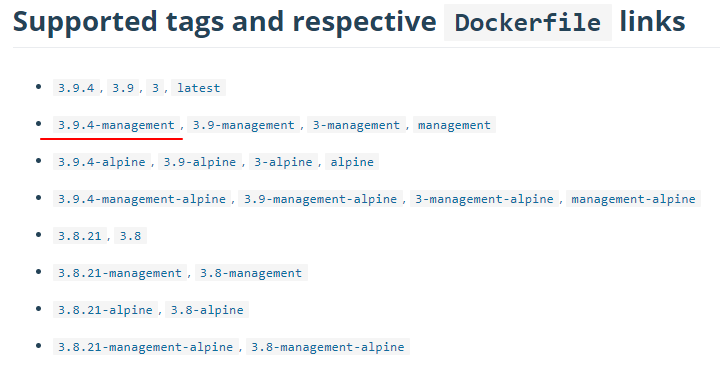The height and width of the screenshot is (367, 720).
Task: Open the latest tag link
Action: [x=198, y=88]
